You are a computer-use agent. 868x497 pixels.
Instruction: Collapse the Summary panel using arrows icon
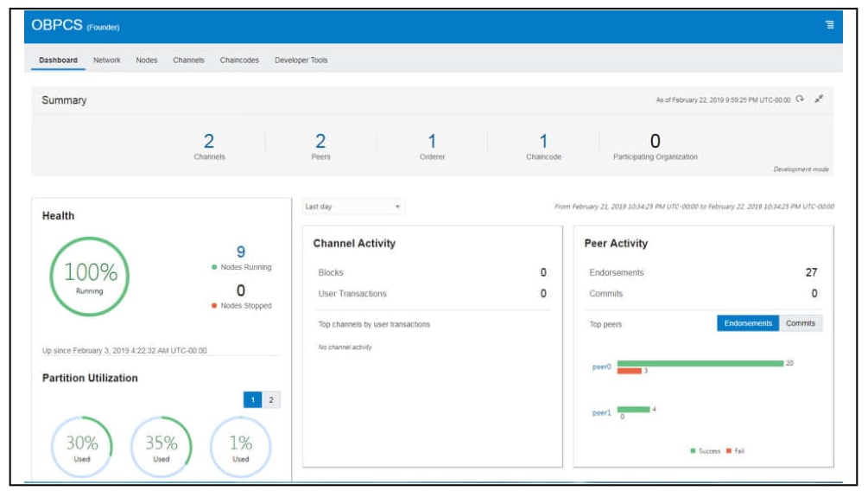819,99
